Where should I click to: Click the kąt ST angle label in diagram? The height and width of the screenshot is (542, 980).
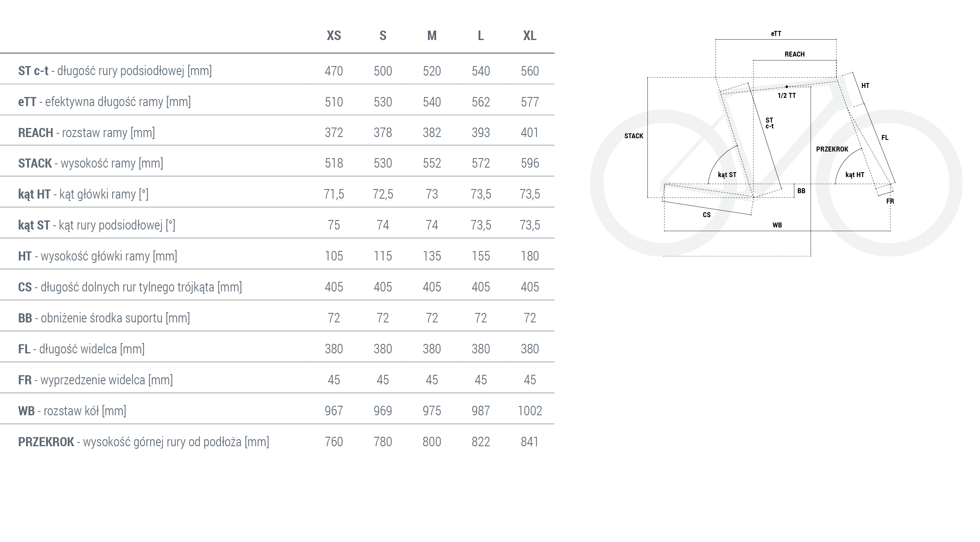point(727,175)
